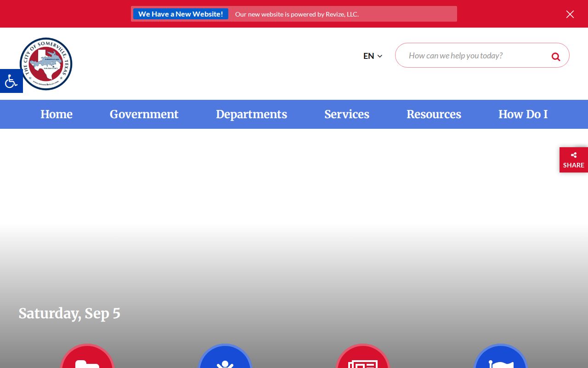Click the 'Saturday, Sep 5' date text
Screen dimensions: 588x368
pyautogui.click(x=69, y=313)
